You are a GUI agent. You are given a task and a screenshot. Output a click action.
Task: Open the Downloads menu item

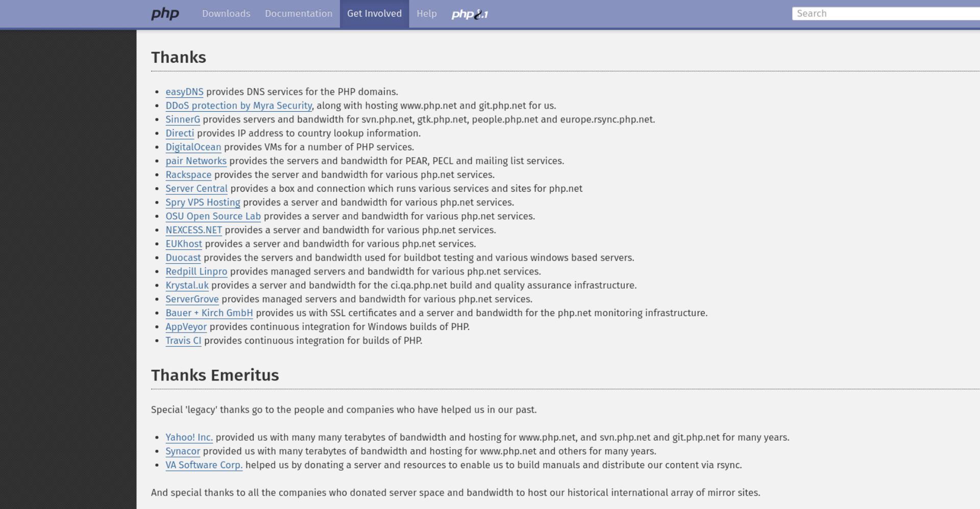226,14
